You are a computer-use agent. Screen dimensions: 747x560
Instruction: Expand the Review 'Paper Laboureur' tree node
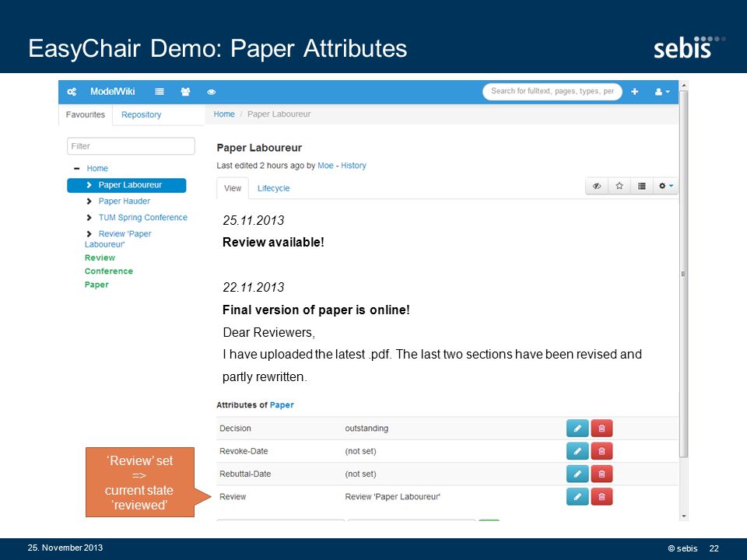(89, 234)
